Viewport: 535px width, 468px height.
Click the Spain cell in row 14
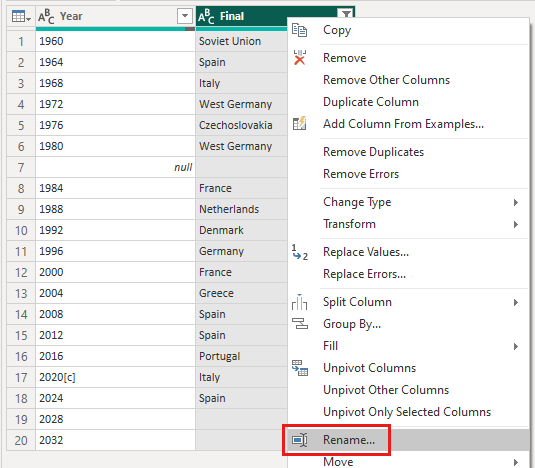pos(241,315)
